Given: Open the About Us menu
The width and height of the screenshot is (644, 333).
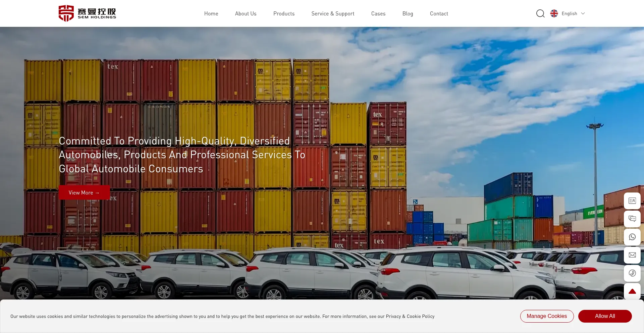Looking at the screenshot, I should click(x=246, y=13).
